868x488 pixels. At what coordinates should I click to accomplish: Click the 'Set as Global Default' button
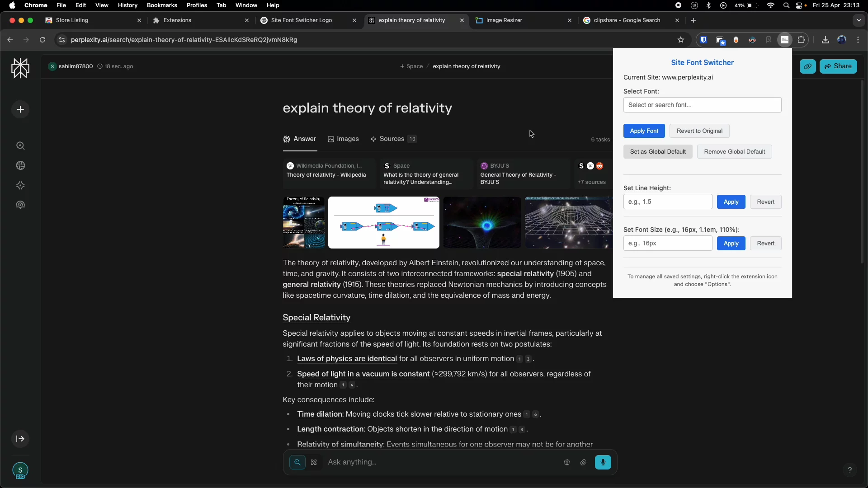pyautogui.click(x=658, y=151)
